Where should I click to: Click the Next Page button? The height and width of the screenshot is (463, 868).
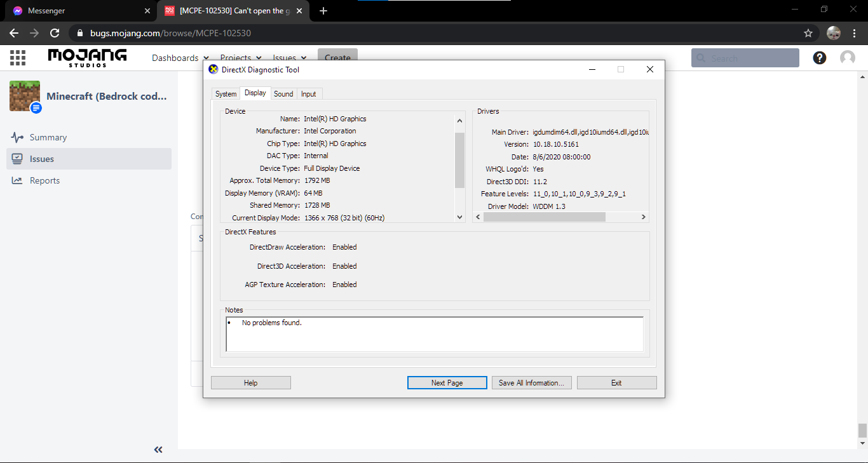pyautogui.click(x=447, y=383)
